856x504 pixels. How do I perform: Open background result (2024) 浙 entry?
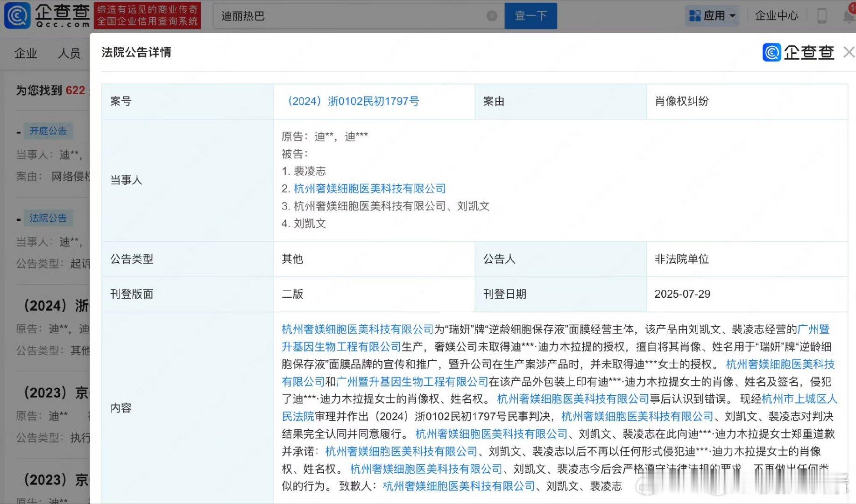(x=56, y=306)
